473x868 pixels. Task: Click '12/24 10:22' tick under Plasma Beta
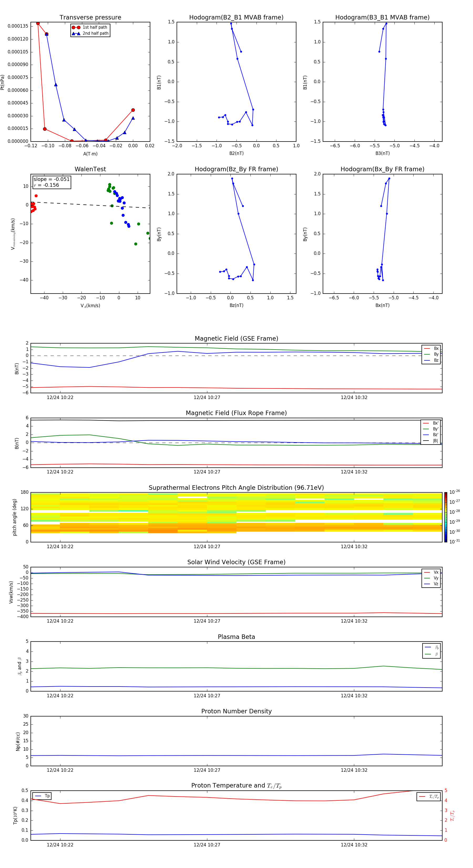click(x=60, y=696)
